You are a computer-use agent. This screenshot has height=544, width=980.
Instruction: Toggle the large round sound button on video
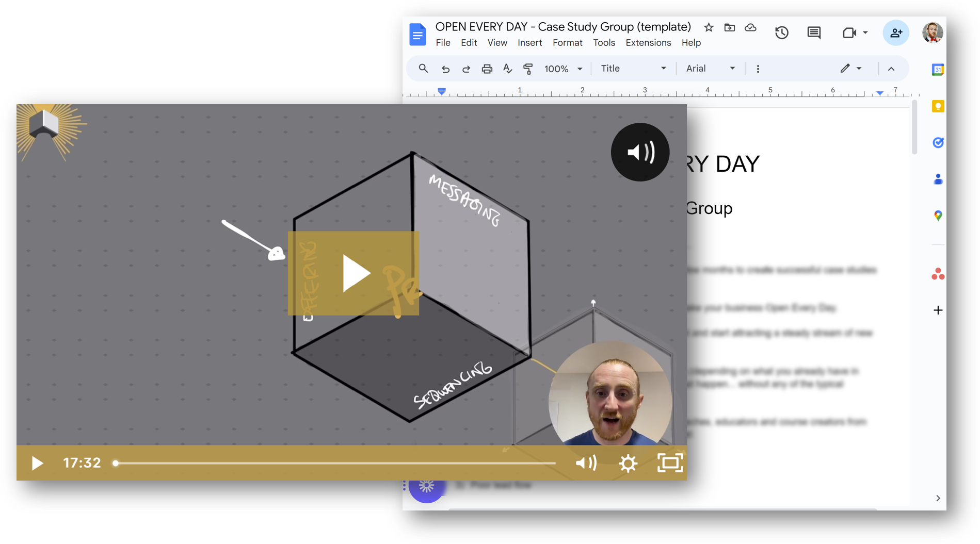tap(640, 152)
